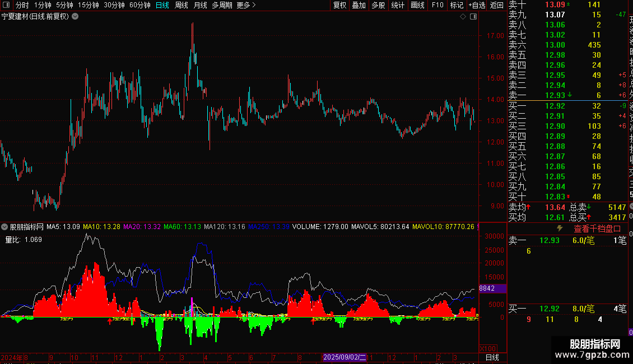Add stock with +自选 button

pos(477,5)
